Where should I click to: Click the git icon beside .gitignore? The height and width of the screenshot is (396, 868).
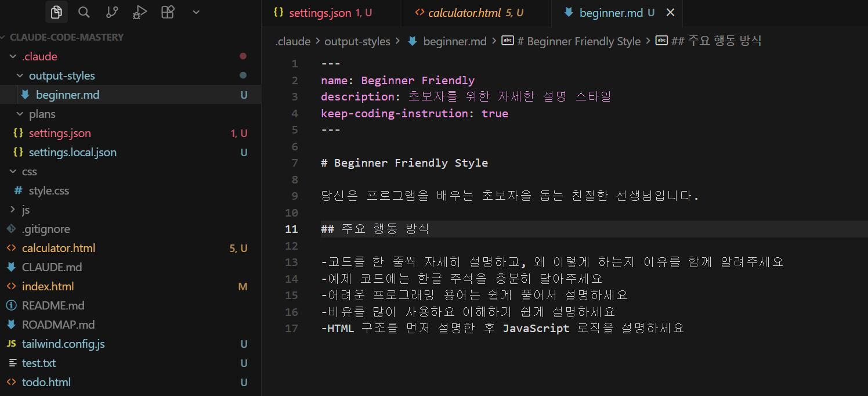tap(11, 229)
